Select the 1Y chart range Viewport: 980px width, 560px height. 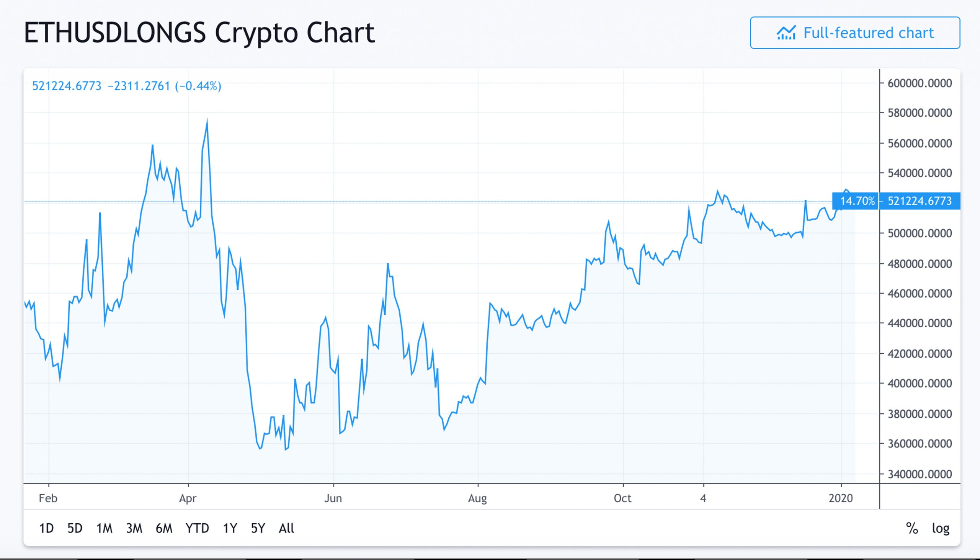(230, 528)
